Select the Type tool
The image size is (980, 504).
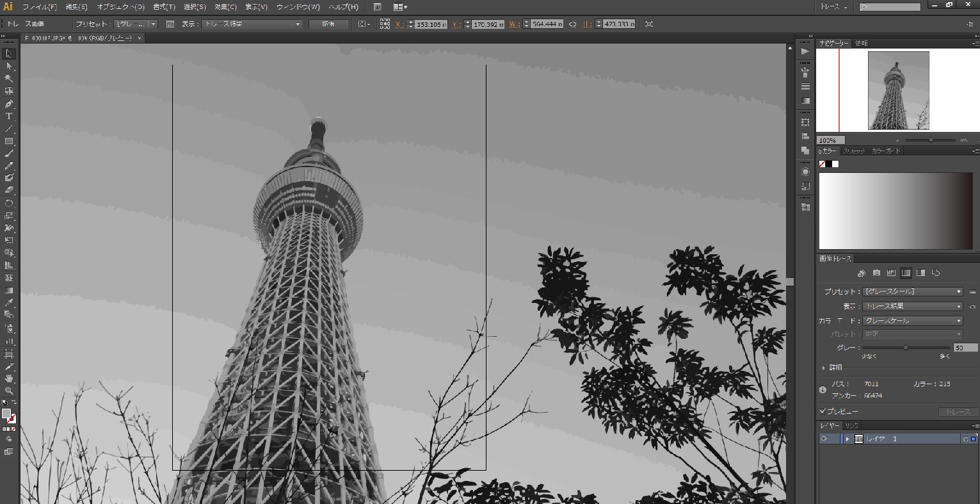point(9,117)
